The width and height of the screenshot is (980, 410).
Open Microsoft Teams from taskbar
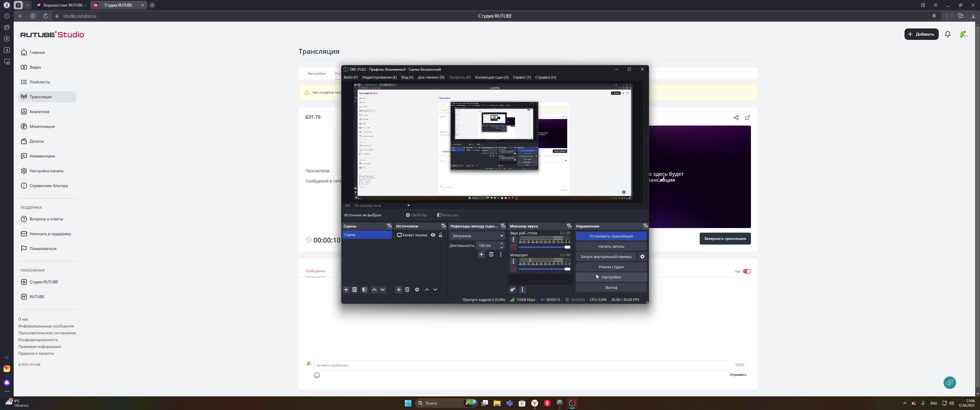[509, 403]
